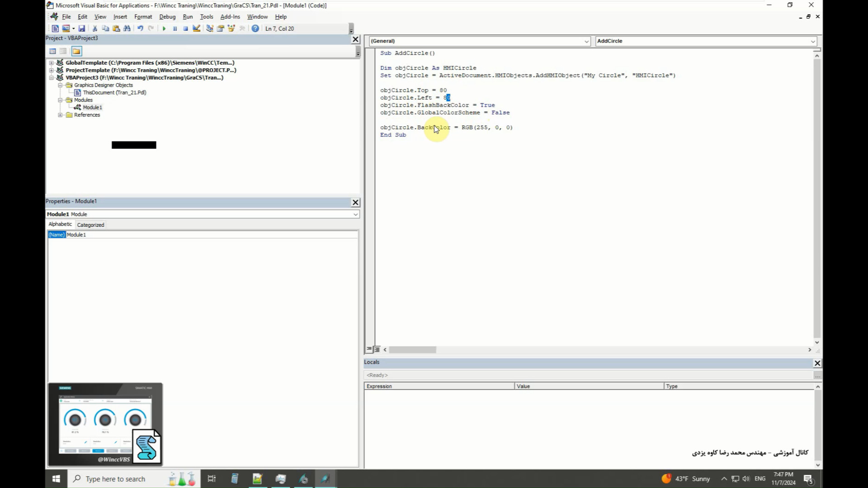Click the Design Mode icon
Screen dimensions: 868x488
click(x=197, y=28)
